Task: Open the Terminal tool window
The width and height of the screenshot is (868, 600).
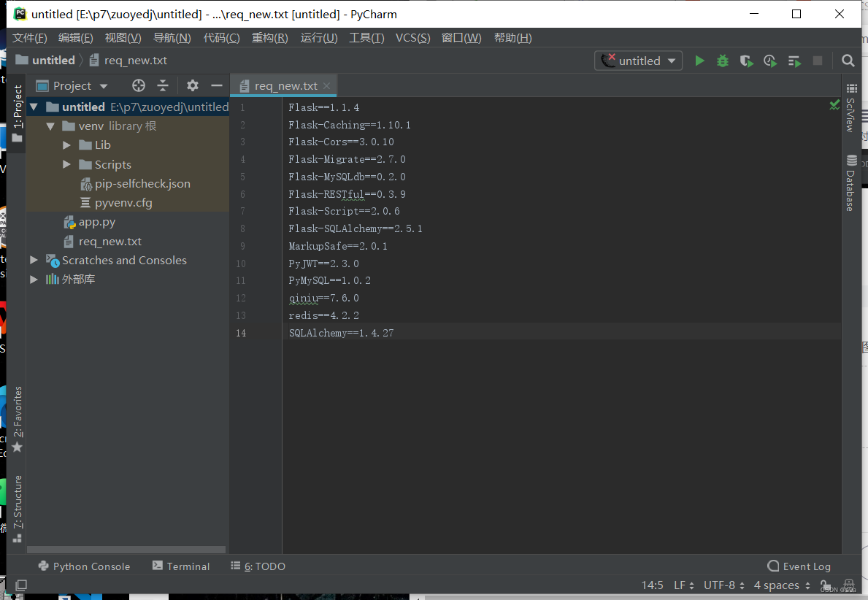Action: pos(181,566)
